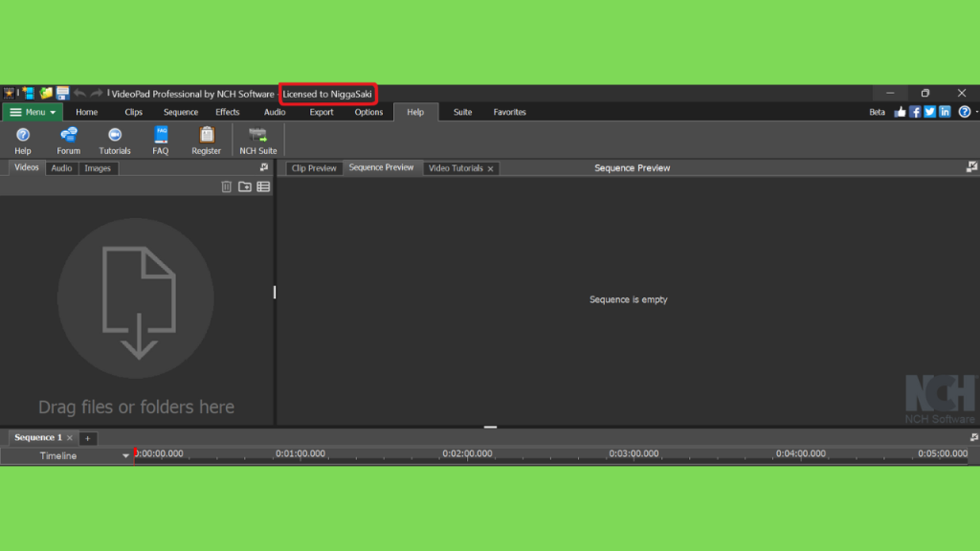Open the Audio ribbon tab
The height and width of the screenshot is (551, 980).
click(x=275, y=113)
